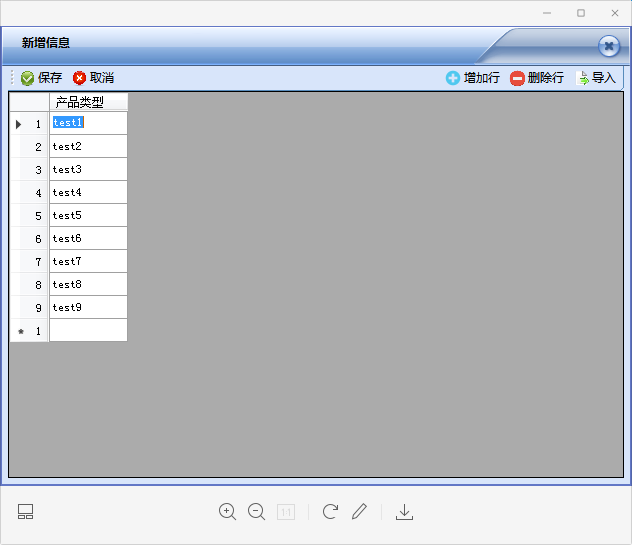This screenshot has height=545, width=632.
Task: Select the cell containing test3
Action: point(89,169)
